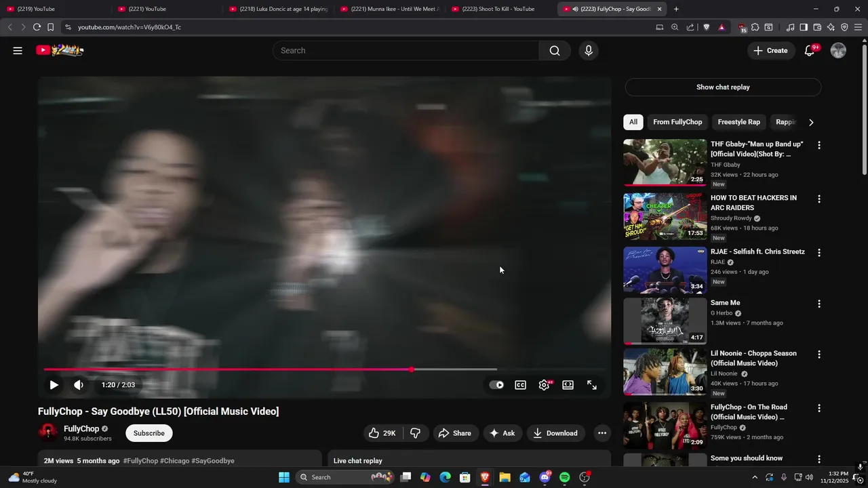868x488 pixels.
Task: Subscribe to FullyChop channel
Action: click(149, 433)
